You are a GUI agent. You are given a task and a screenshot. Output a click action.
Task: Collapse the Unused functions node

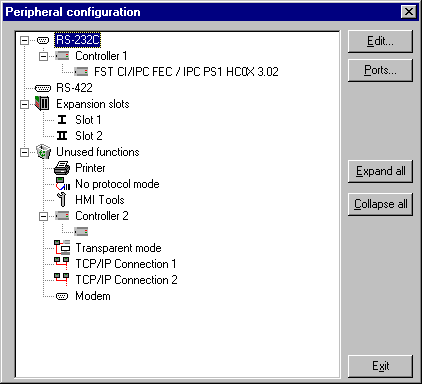[24, 152]
